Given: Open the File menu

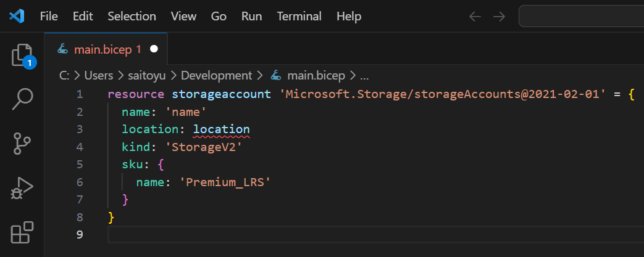Looking at the screenshot, I should tap(49, 16).
